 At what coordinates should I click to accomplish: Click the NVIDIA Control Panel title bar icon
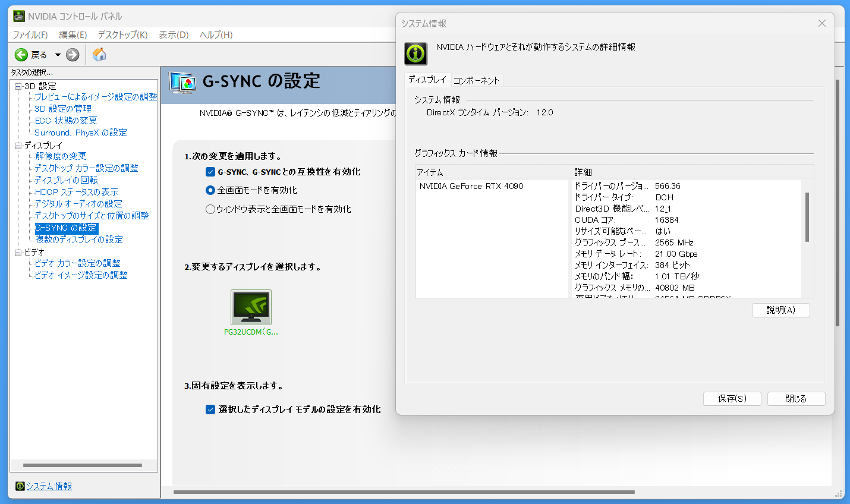click(19, 16)
